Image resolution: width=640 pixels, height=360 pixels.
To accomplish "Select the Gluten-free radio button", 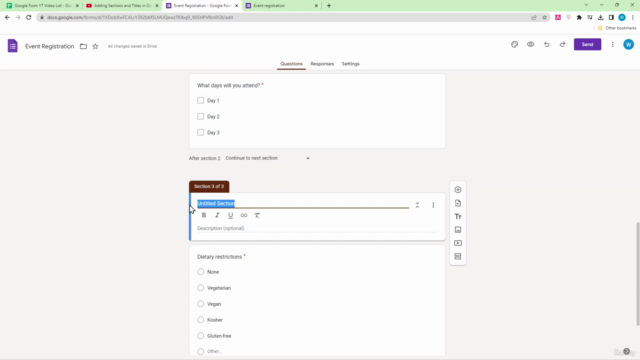I will coord(200,336).
